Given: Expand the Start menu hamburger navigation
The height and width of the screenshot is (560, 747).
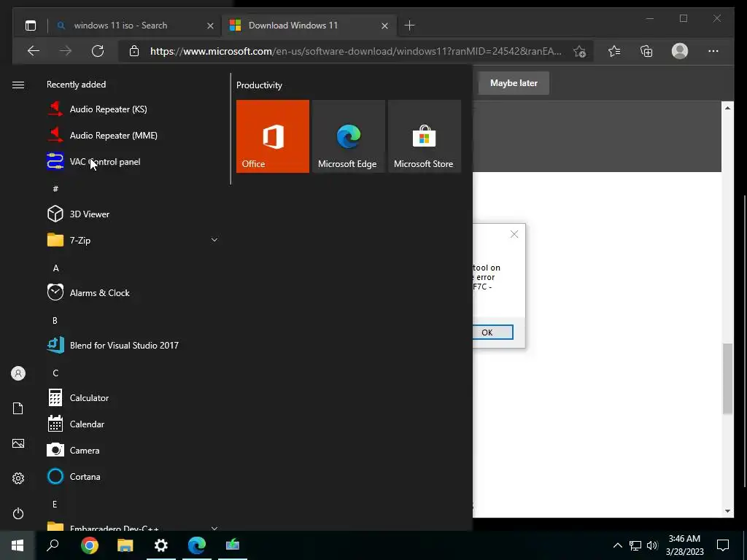Looking at the screenshot, I should (18, 85).
